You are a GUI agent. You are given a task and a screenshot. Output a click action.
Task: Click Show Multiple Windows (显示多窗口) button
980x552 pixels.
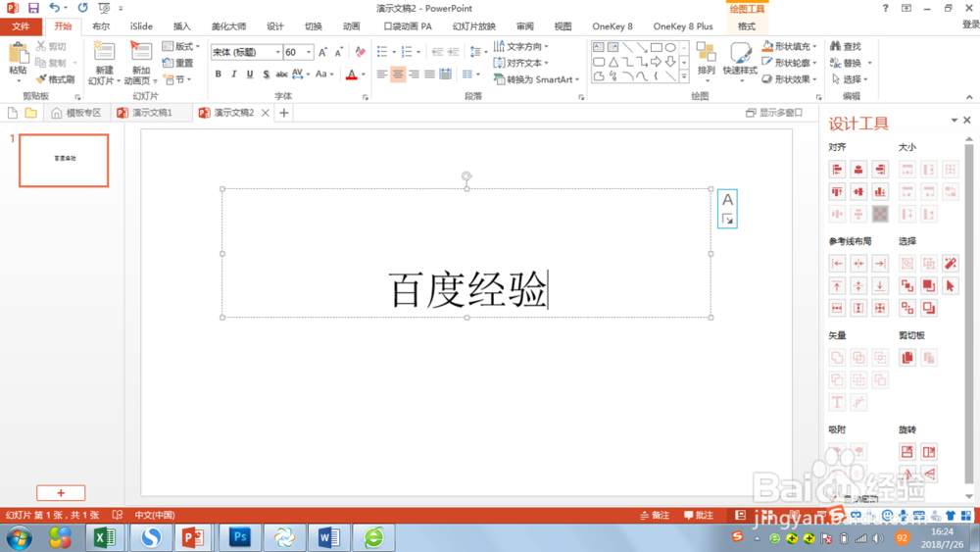(x=774, y=113)
